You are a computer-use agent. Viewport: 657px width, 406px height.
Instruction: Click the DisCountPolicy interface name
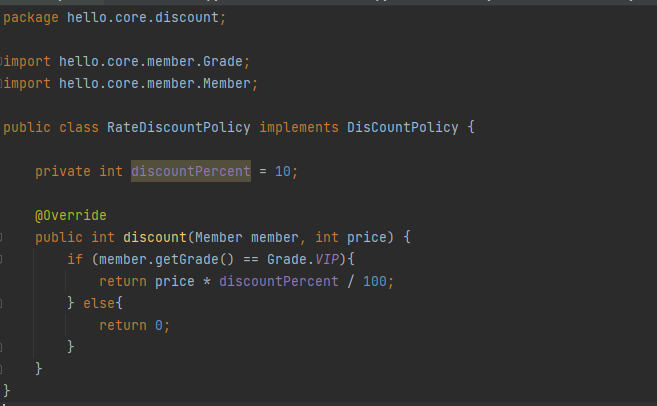tap(403, 127)
